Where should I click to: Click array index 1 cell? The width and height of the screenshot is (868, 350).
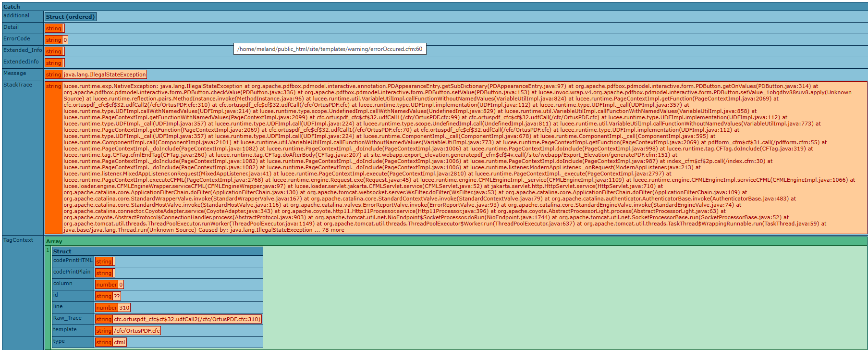click(48, 250)
